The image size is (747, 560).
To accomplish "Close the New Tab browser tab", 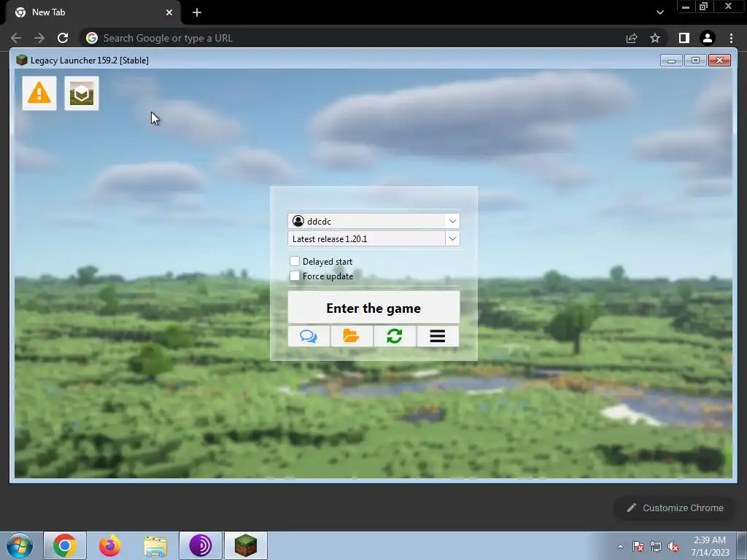I will coord(169,12).
